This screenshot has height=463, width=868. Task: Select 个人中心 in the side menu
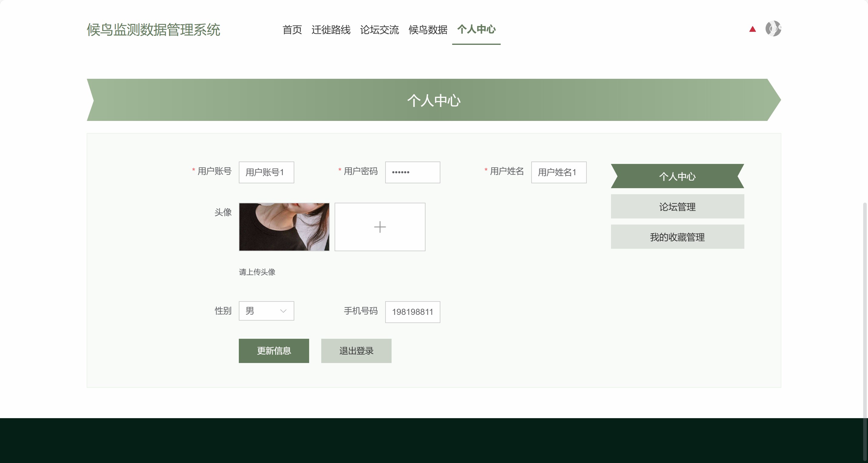[x=677, y=176]
